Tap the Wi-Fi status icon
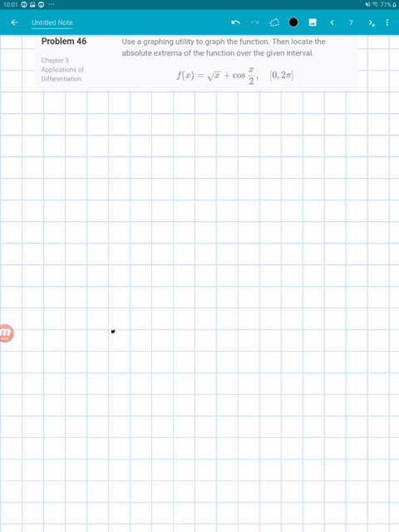The image size is (399, 532). pos(375,4)
